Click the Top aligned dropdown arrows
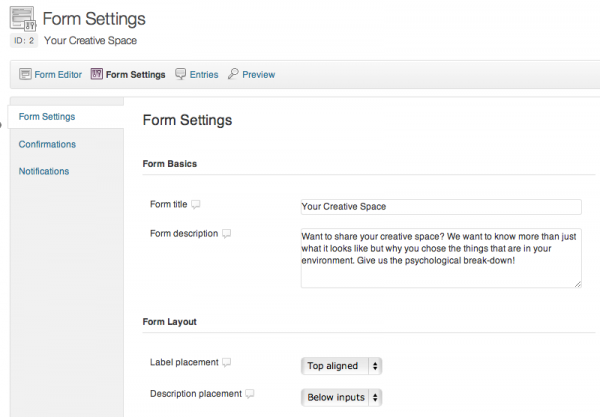 point(375,366)
